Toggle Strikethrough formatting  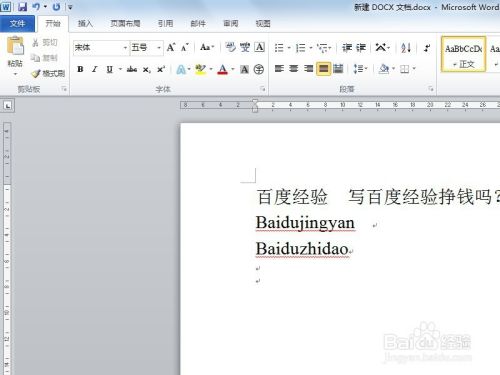tap(132, 69)
